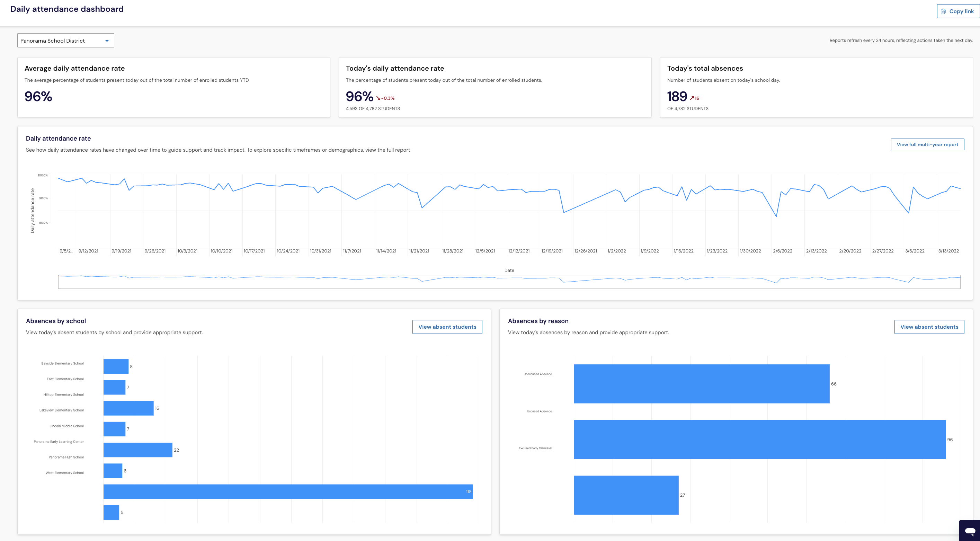Select the bar showing 118 absences

288,491
